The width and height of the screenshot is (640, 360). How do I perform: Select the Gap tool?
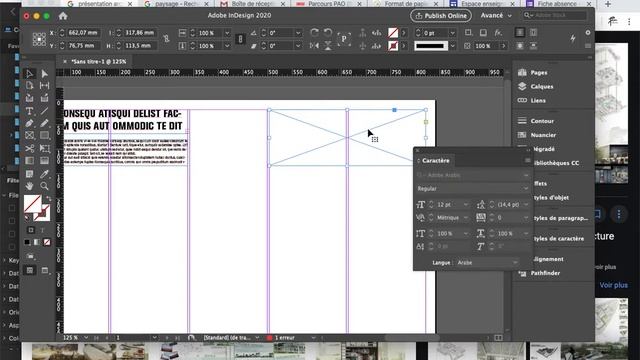click(44, 86)
